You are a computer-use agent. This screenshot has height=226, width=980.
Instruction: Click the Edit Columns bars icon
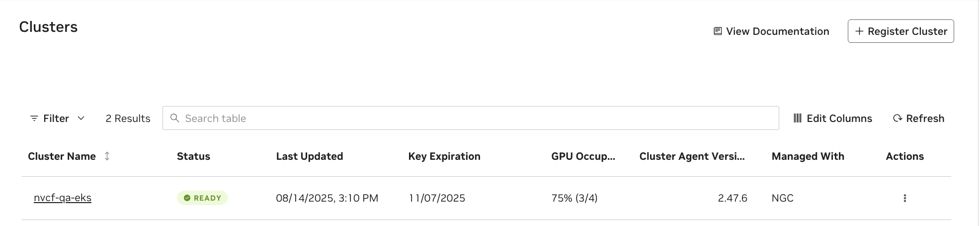797,118
